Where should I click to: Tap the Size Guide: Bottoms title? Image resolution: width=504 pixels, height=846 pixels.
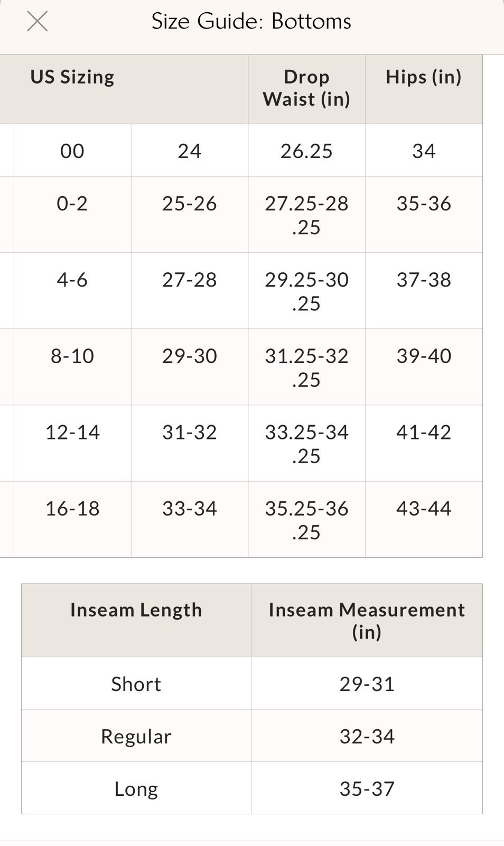pyautogui.click(x=251, y=22)
